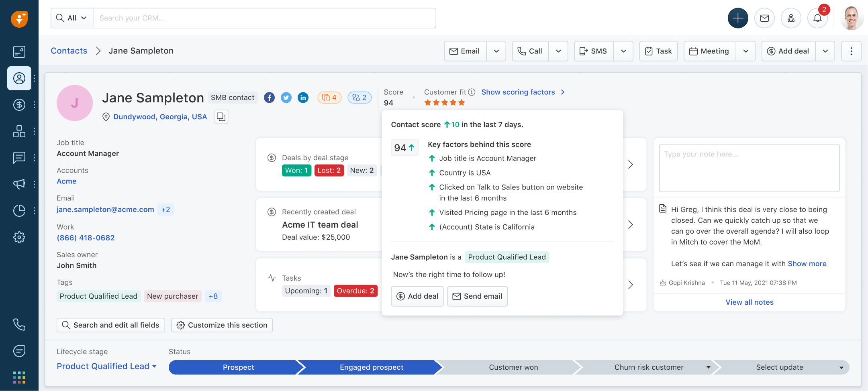Viewport: 868px width, 391px height.
Task: Click the note input field to start typing
Action: point(749,168)
